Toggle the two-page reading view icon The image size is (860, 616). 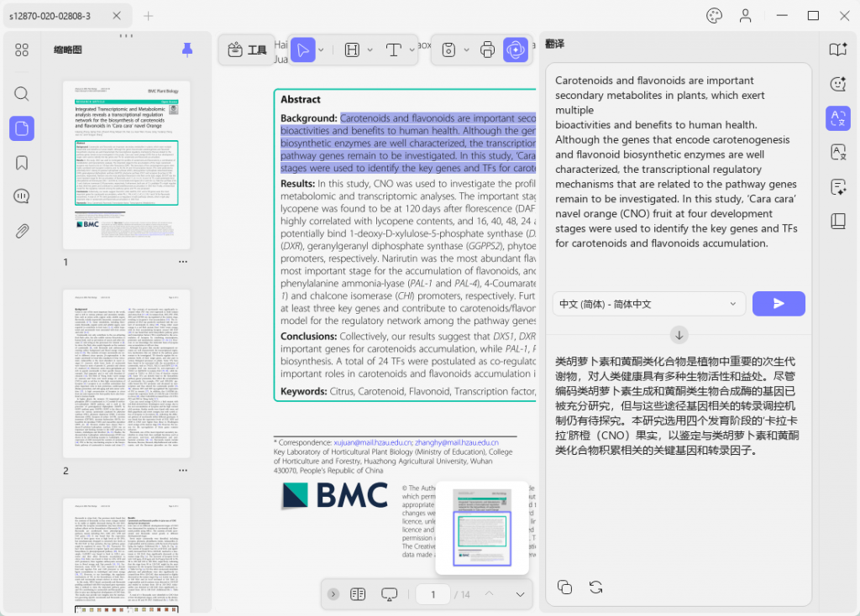tap(358, 594)
